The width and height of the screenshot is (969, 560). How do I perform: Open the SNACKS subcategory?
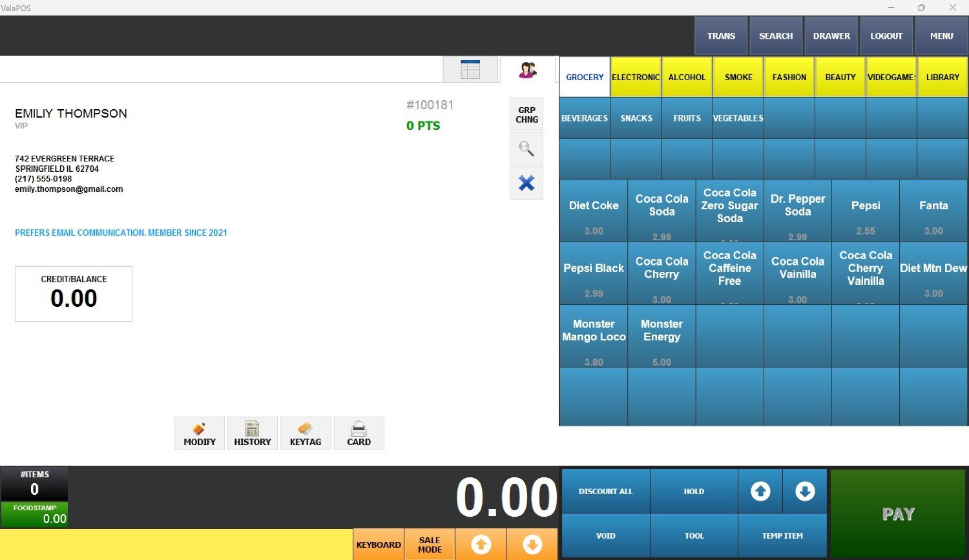point(636,118)
